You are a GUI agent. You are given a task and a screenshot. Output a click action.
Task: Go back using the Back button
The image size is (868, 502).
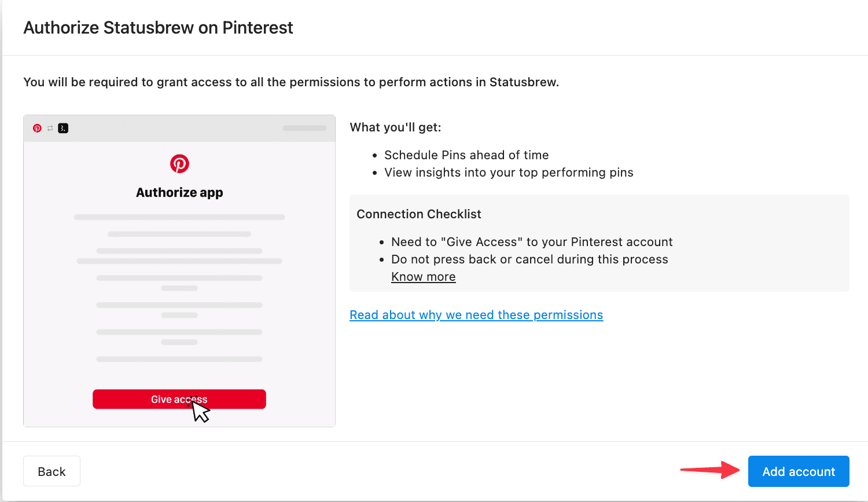click(x=52, y=471)
